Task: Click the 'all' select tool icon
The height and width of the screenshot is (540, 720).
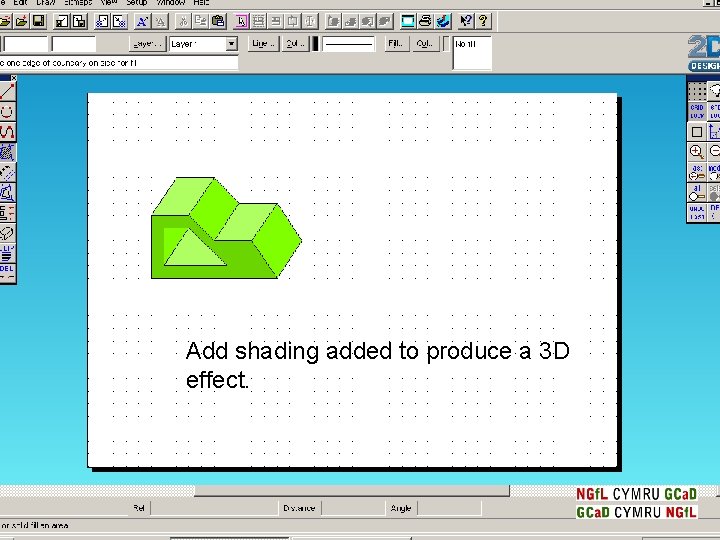Action: tap(697, 192)
